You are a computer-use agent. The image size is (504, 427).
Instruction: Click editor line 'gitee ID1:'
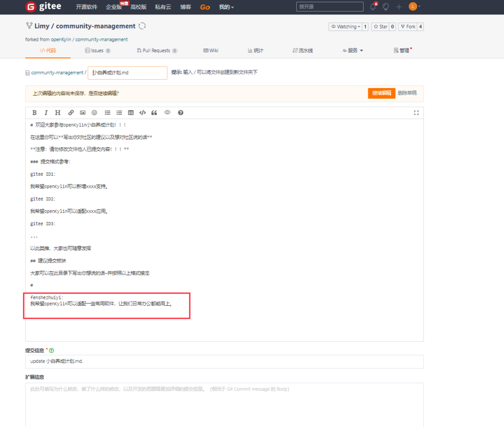pyautogui.click(x=43, y=174)
